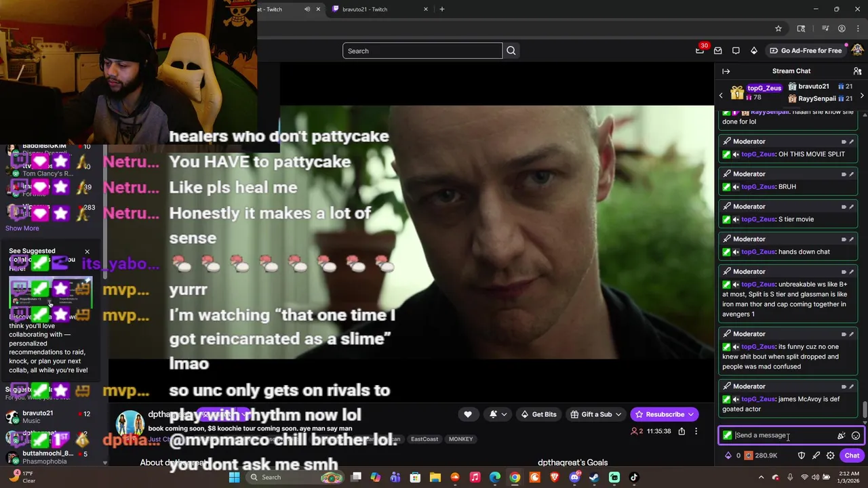
Task: Open the stream more options three-dot menu
Action: pyautogui.click(x=696, y=431)
